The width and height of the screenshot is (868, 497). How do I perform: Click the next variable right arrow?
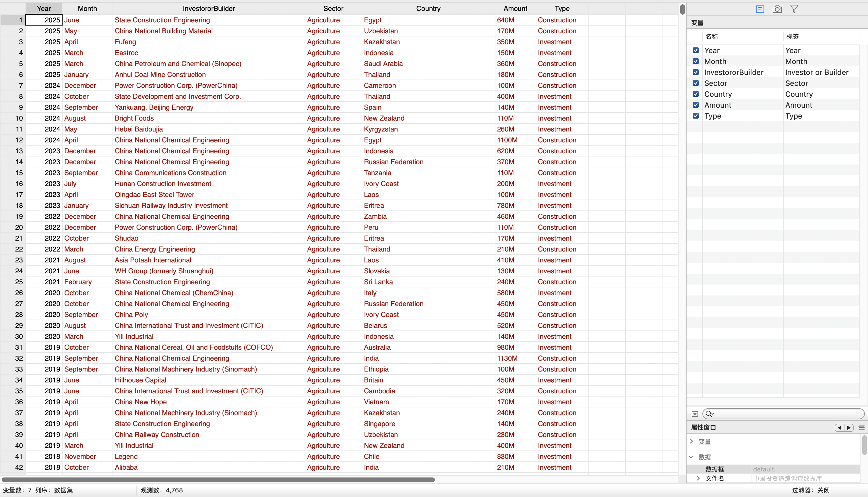pos(849,427)
